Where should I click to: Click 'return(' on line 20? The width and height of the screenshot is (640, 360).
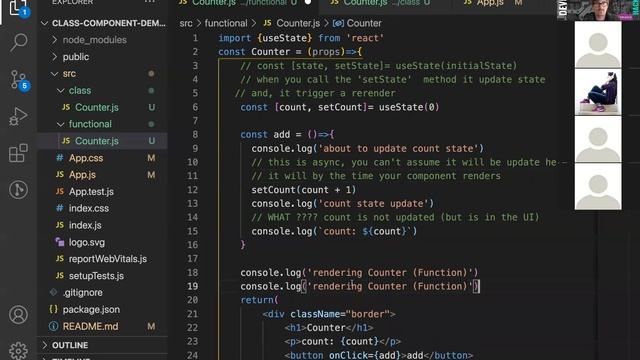pos(260,300)
